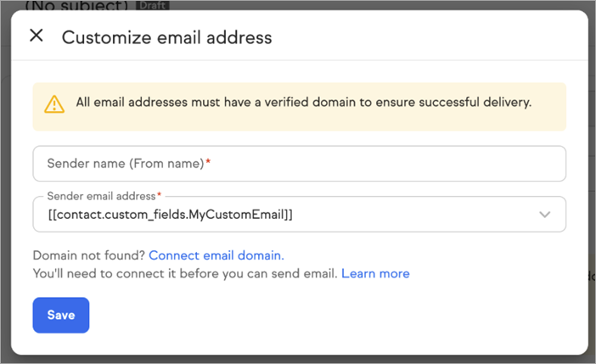
Task: Select the MyCustomEmail custom field value
Action: [x=170, y=216]
